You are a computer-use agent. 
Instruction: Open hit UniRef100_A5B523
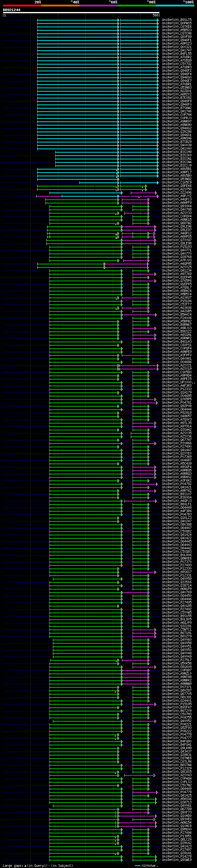tap(177, 30)
